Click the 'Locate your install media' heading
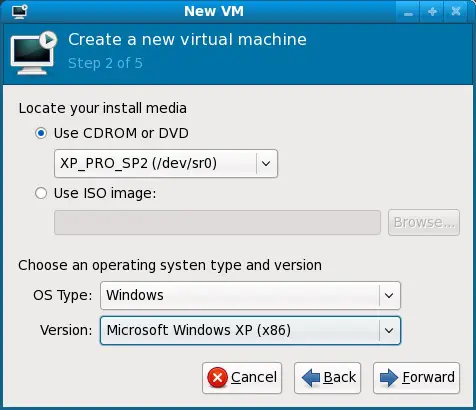Screen dimensions: 476x410 tap(103, 108)
